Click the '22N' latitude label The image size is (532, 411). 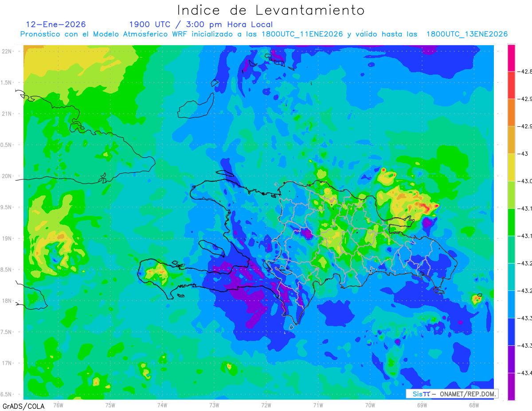7,51
